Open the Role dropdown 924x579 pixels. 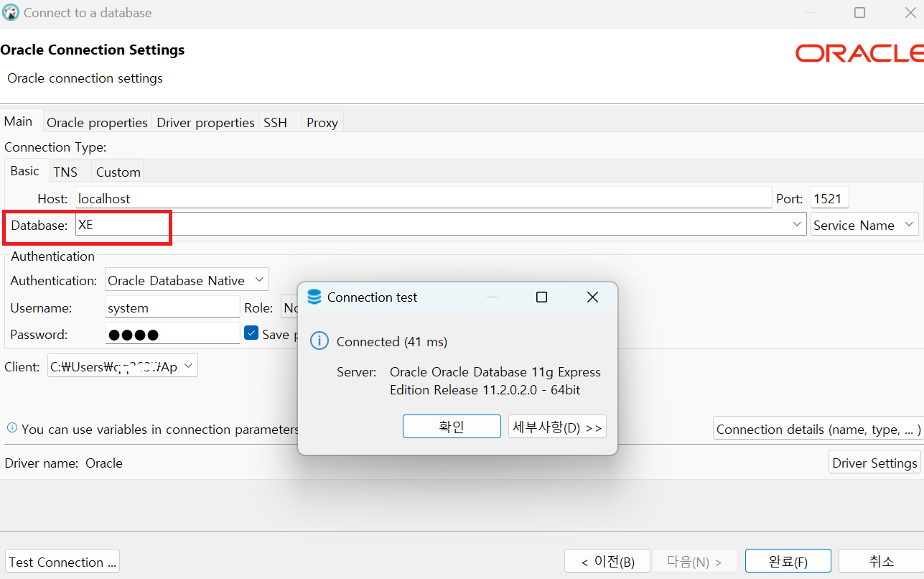tap(289, 308)
